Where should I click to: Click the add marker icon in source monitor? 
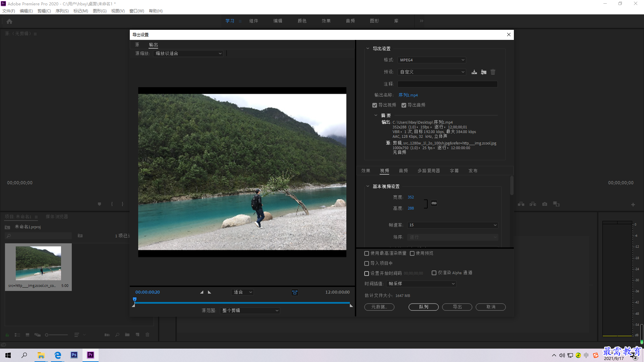[99, 204]
